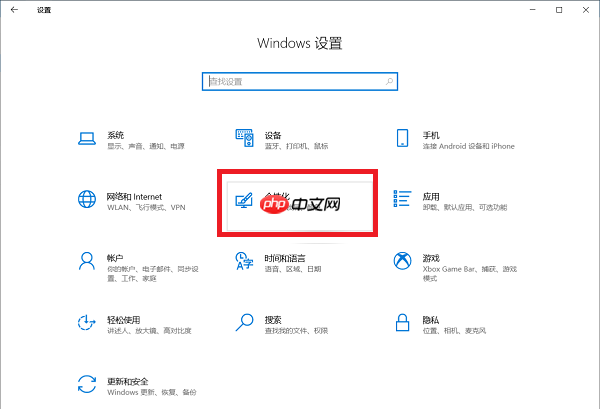
Task: Open the 网络和 Internet globe icon
Action: point(87,199)
